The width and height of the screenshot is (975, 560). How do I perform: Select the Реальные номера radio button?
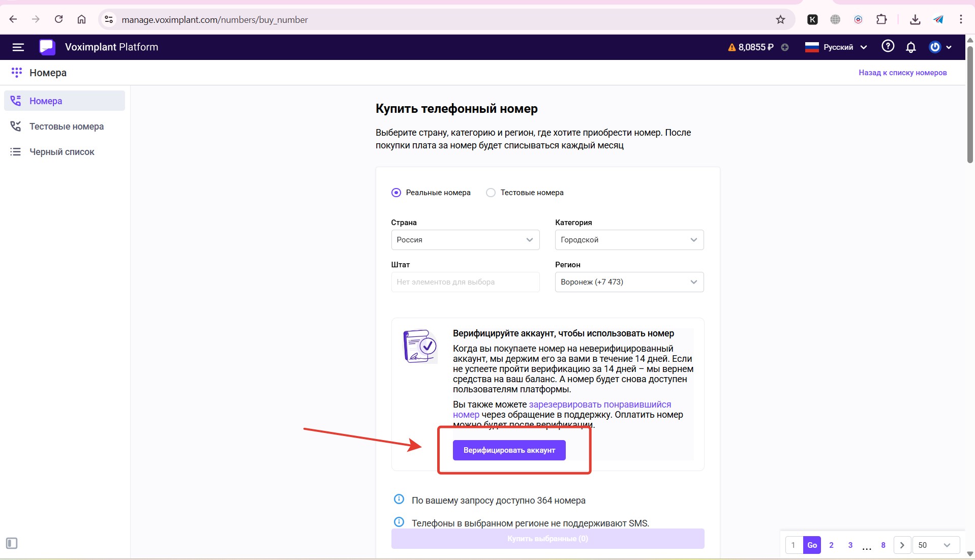[396, 193]
